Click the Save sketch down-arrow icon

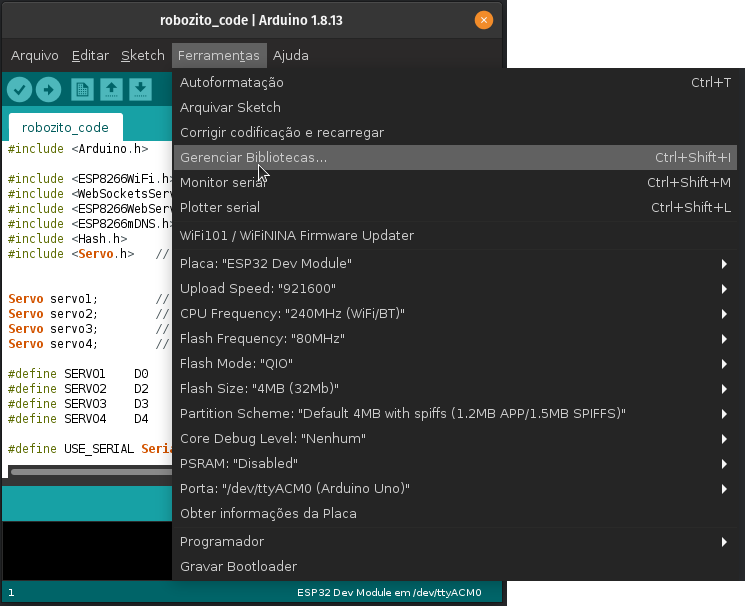140,89
